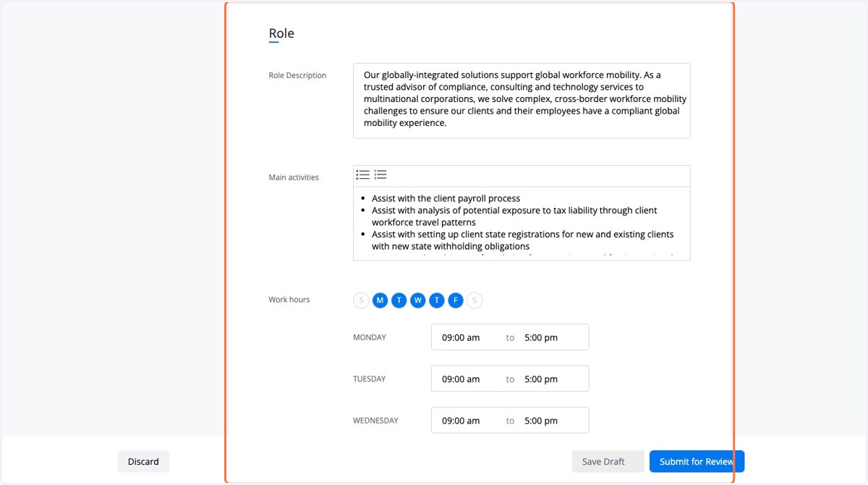
Task: Click the TUESDAY row label
Action: pyautogui.click(x=370, y=379)
